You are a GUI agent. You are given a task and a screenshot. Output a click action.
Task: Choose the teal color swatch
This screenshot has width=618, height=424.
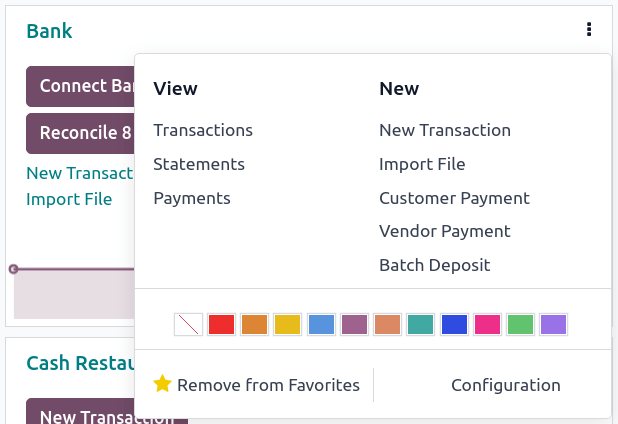click(420, 324)
